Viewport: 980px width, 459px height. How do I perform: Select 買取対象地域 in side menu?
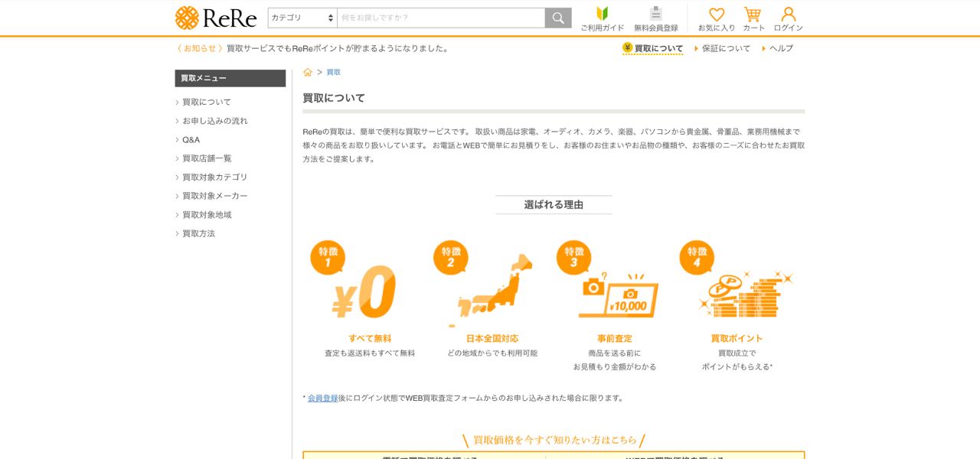pyautogui.click(x=207, y=215)
